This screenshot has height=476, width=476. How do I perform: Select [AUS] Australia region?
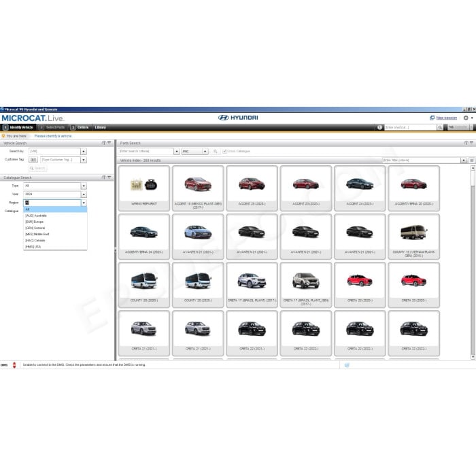(55, 216)
